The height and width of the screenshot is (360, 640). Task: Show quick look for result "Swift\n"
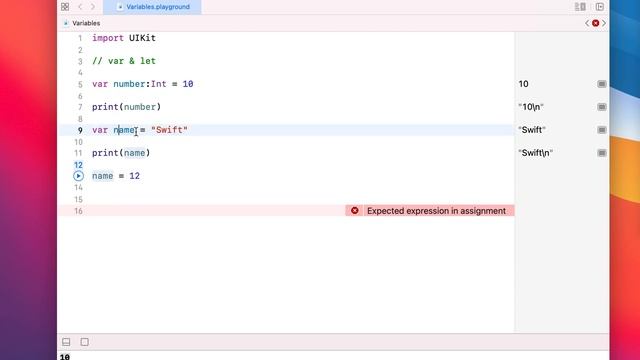pos(602,153)
